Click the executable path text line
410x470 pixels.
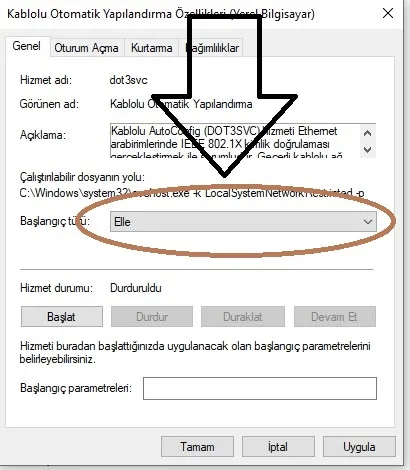(192, 193)
